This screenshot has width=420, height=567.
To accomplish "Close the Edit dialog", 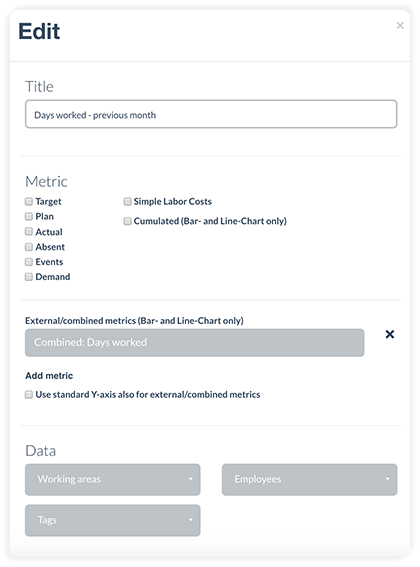I will click(400, 25).
